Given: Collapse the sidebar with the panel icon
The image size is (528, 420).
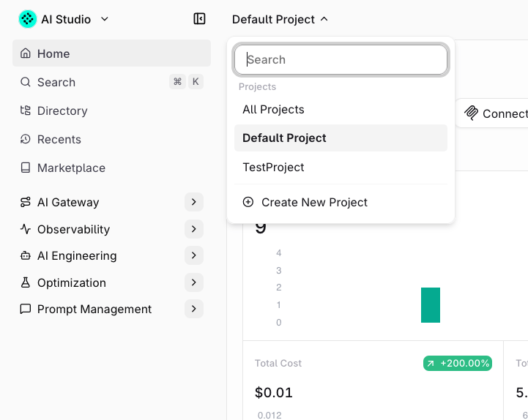Looking at the screenshot, I should [199, 19].
